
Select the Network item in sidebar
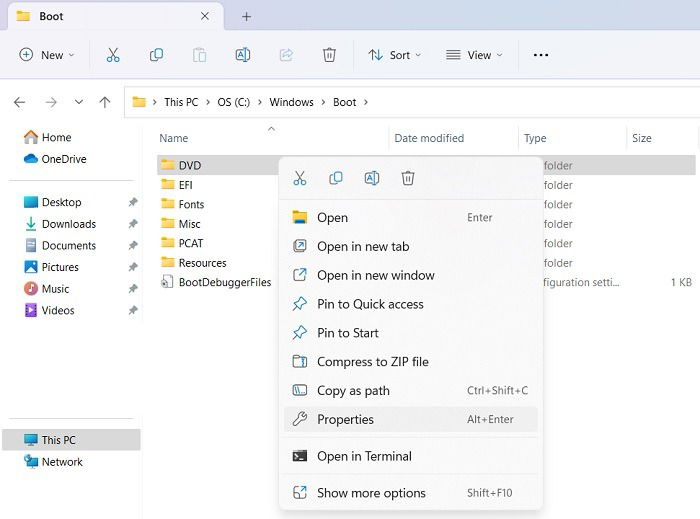[x=62, y=462]
